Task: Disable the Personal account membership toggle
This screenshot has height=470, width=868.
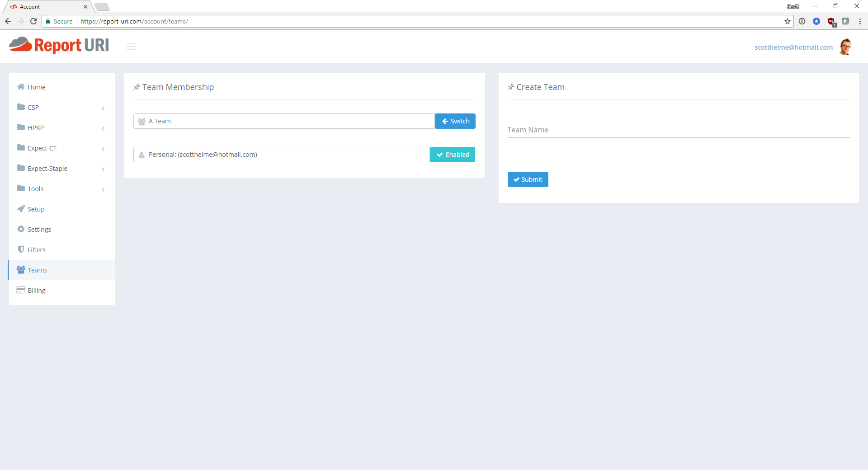Action: [452, 154]
